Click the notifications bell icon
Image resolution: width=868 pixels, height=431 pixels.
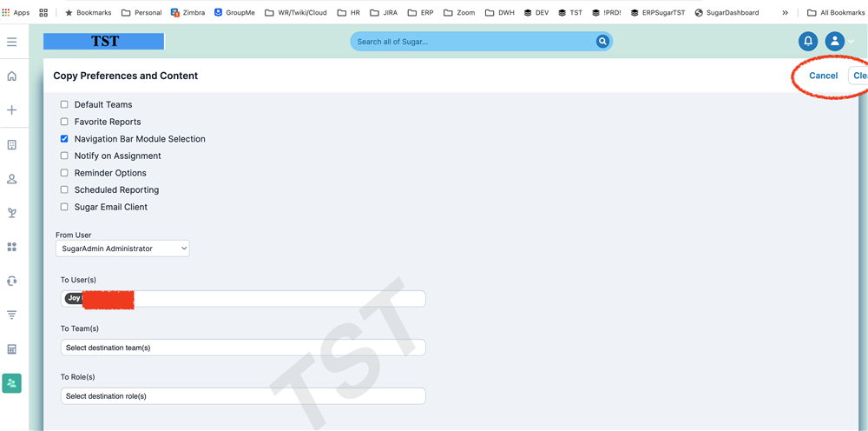pyautogui.click(x=808, y=41)
